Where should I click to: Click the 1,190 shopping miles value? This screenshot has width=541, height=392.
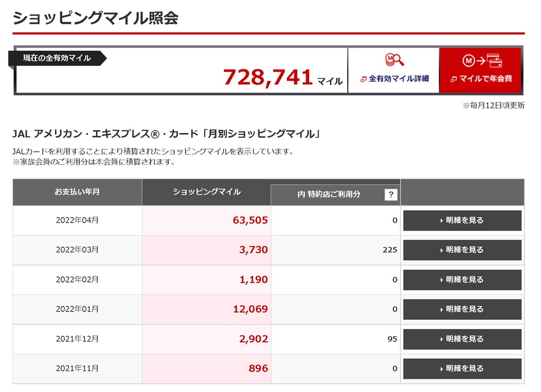pyautogui.click(x=254, y=279)
